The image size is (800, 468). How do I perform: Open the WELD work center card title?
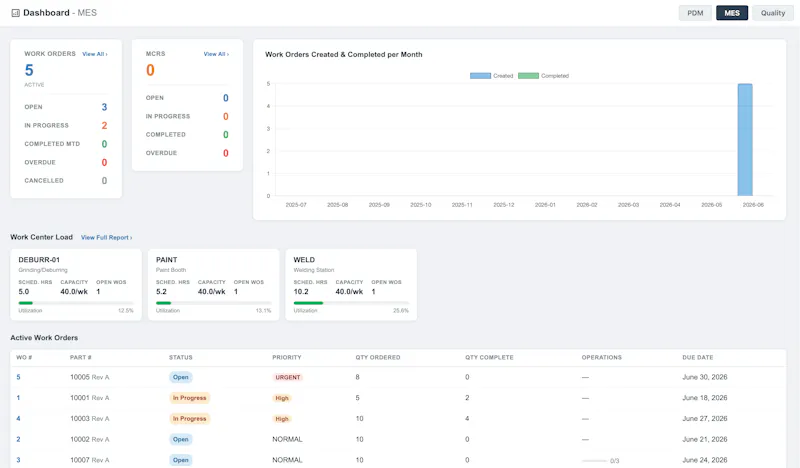pos(304,260)
